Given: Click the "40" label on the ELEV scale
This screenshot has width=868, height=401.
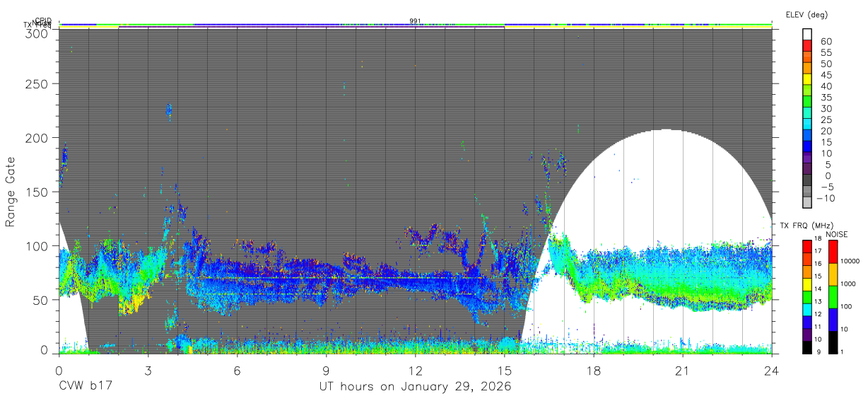Looking at the screenshot, I should (x=826, y=86).
